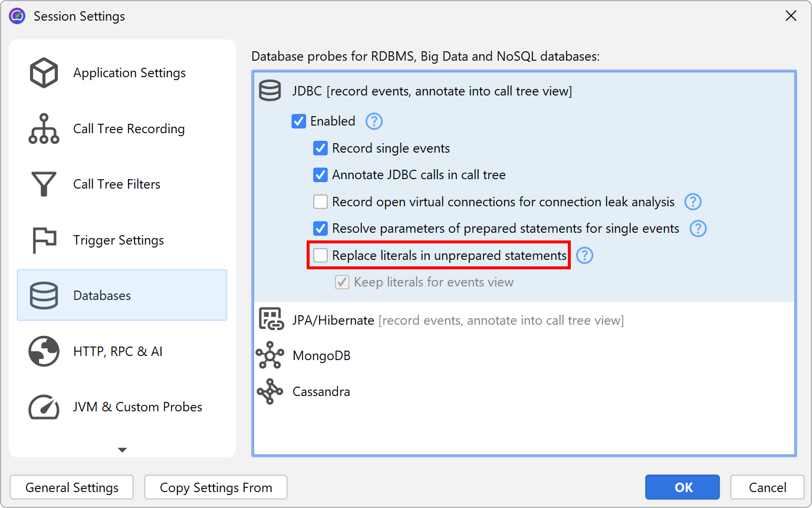Confirm the dialog with OK
The width and height of the screenshot is (812, 508).
[682, 487]
